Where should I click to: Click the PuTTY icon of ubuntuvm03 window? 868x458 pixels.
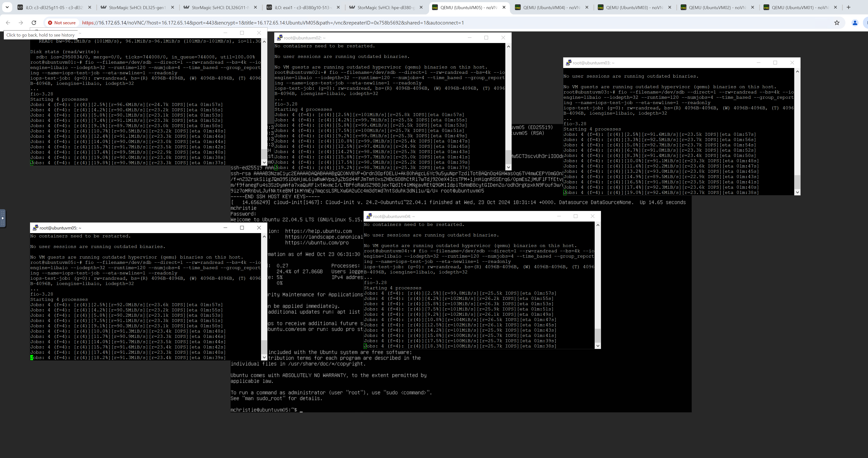coord(568,63)
